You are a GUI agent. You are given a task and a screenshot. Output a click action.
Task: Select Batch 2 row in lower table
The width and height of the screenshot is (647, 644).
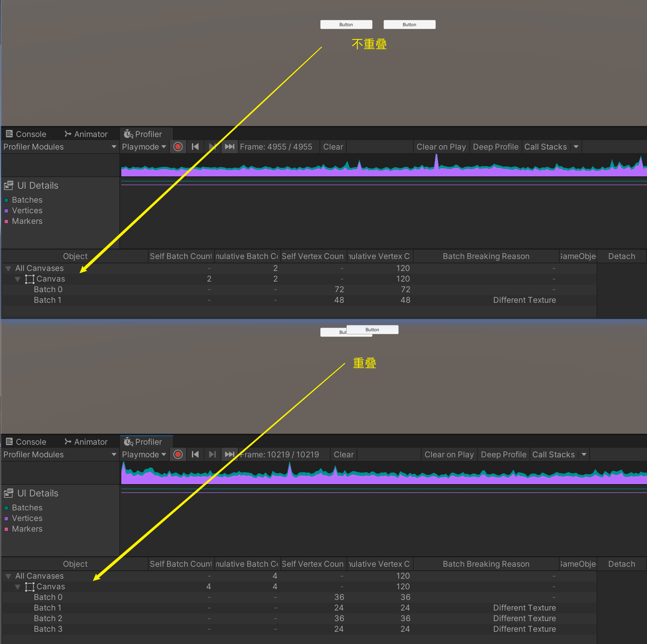48,618
